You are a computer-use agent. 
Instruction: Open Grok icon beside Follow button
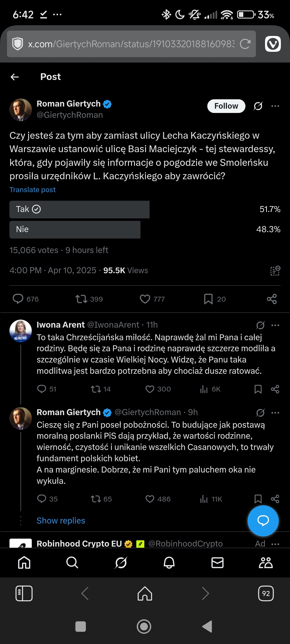pos(258,106)
